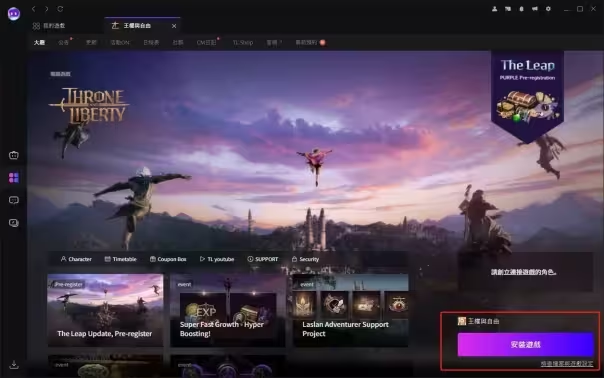Close the 王權與自由 game tab

[174, 26]
